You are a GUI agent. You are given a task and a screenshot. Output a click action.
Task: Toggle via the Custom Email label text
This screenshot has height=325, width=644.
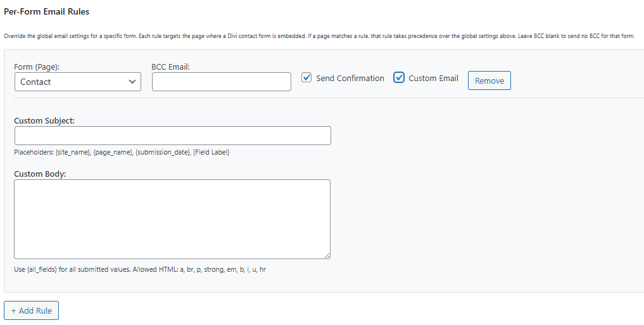click(x=433, y=78)
